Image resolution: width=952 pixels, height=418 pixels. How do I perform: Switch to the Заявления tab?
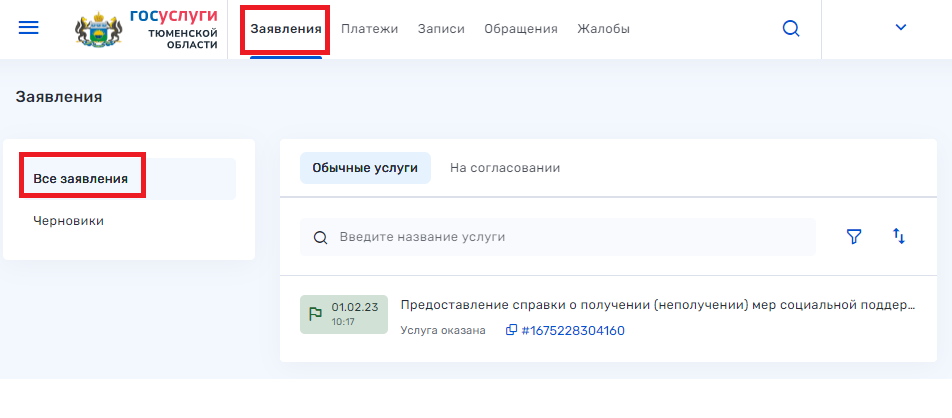(286, 29)
